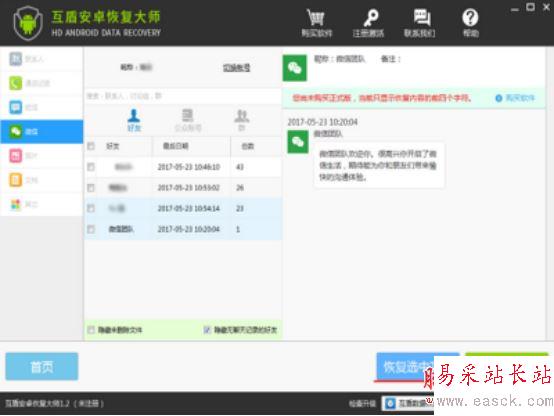Toggle the select-all checkbox in table header
The width and height of the screenshot is (554, 416).
pos(91,146)
